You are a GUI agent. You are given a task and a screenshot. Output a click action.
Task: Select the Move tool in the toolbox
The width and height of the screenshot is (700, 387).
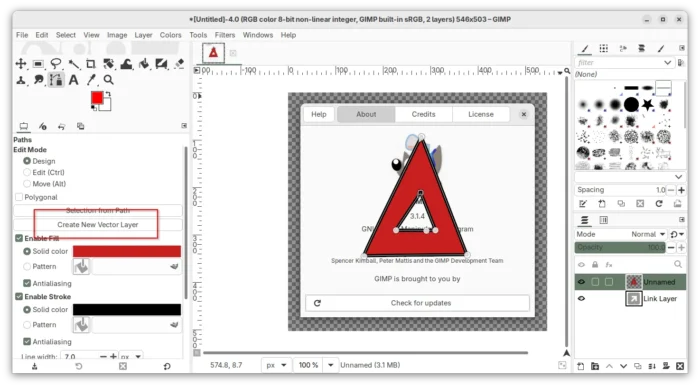21,64
